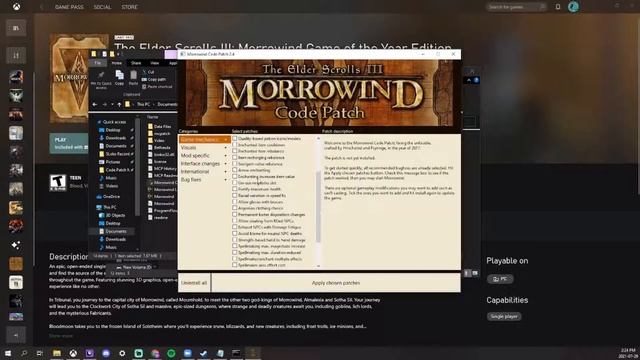
Task: Tick the 'Quality-based potion icons/models' checkbox
Action: pyautogui.click(x=235, y=139)
